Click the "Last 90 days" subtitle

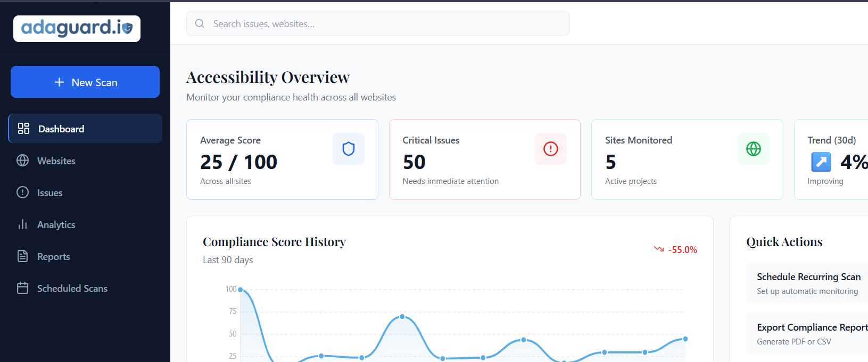228,260
